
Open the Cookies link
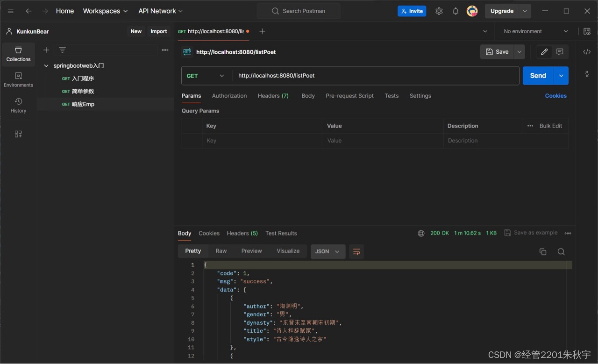[x=556, y=96]
